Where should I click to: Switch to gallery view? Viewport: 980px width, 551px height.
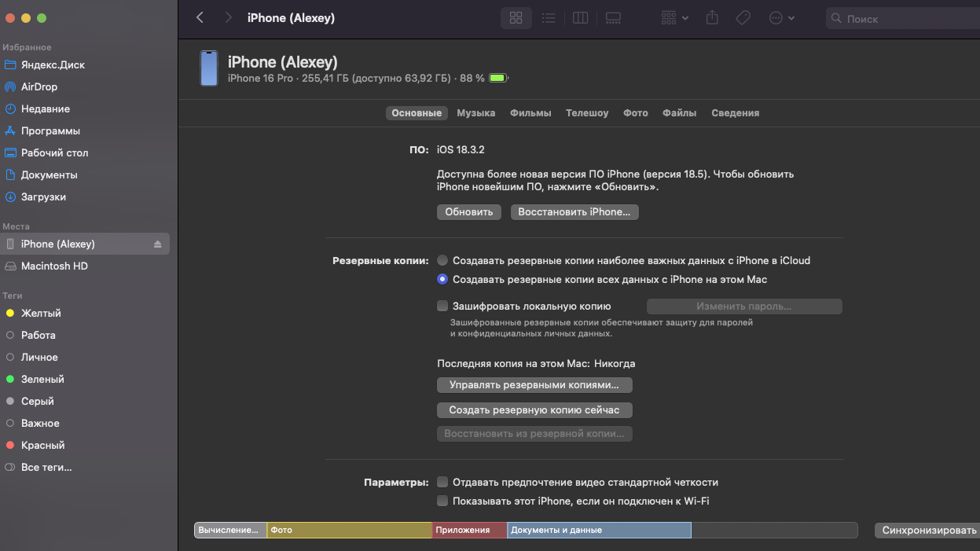pyautogui.click(x=613, y=18)
